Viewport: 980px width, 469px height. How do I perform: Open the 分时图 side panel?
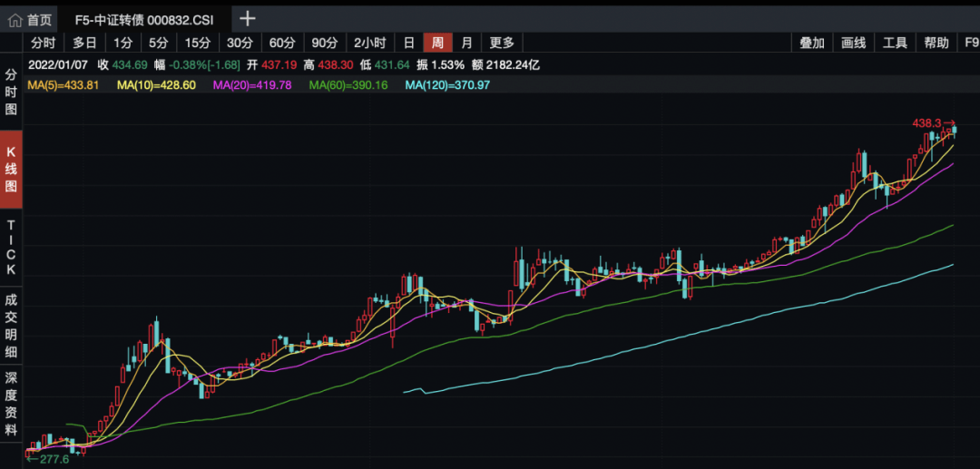[x=11, y=93]
